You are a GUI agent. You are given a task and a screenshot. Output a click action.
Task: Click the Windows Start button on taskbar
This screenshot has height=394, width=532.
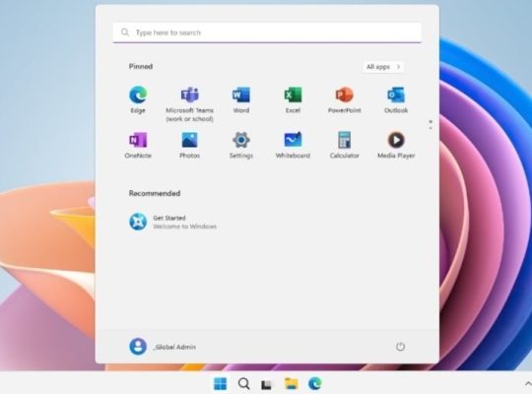[x=221, y=384]
